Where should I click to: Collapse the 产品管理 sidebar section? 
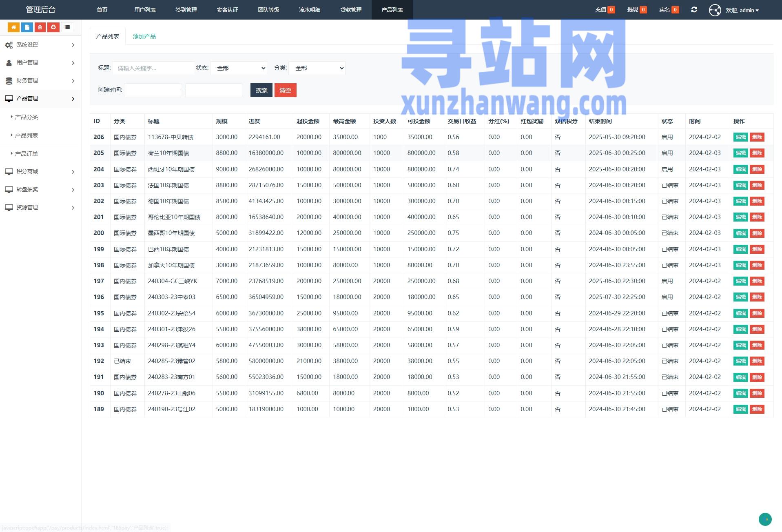[x=40, y=99]
